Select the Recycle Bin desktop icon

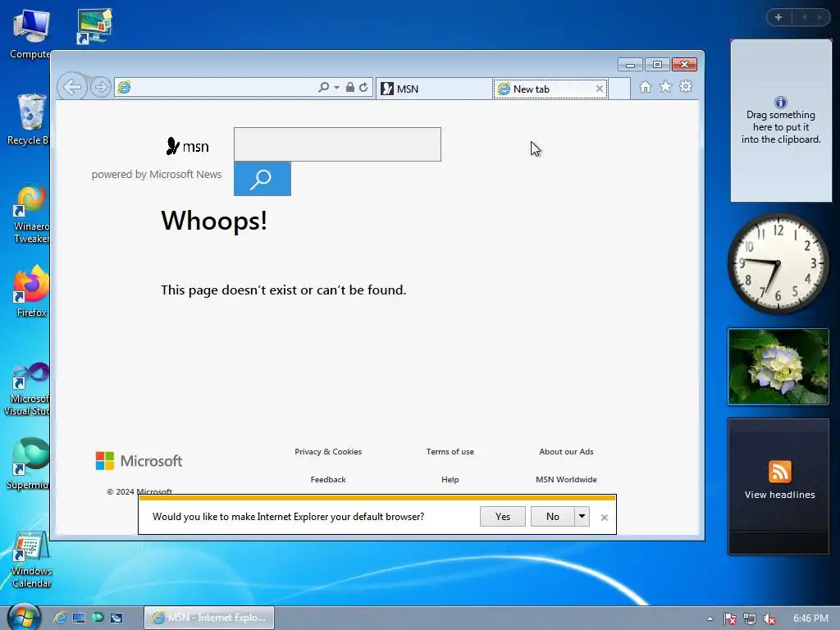click(30, 120)
